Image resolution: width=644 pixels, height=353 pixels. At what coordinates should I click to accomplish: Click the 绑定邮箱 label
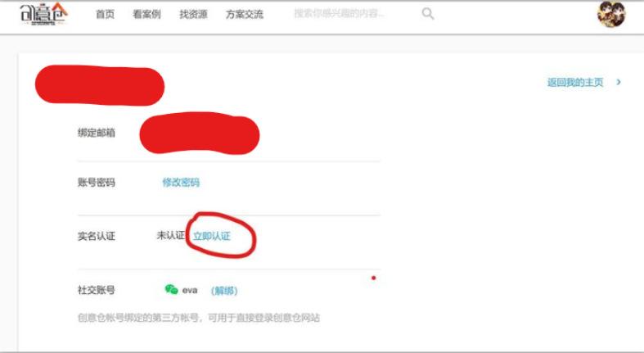pos(97,133)
